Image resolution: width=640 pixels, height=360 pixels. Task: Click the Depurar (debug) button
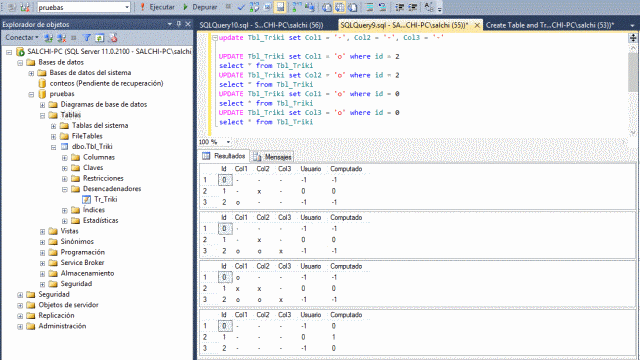[200, 7]
